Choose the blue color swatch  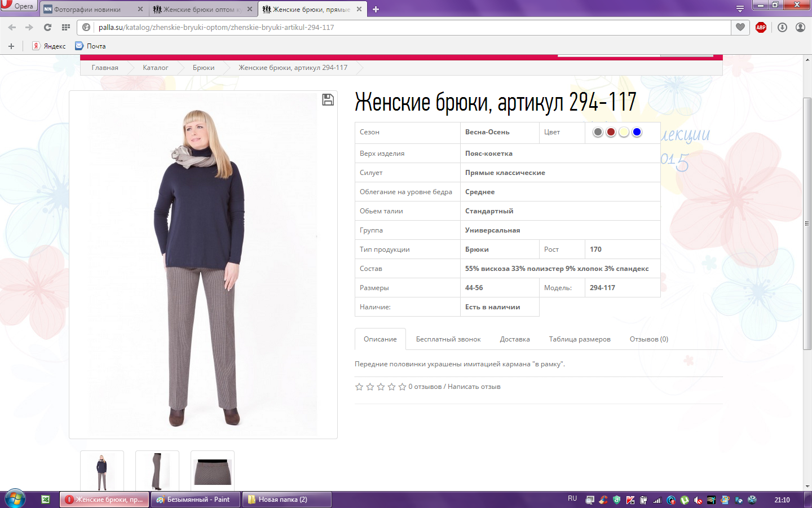pyautogui.click(x=637, y=132)
